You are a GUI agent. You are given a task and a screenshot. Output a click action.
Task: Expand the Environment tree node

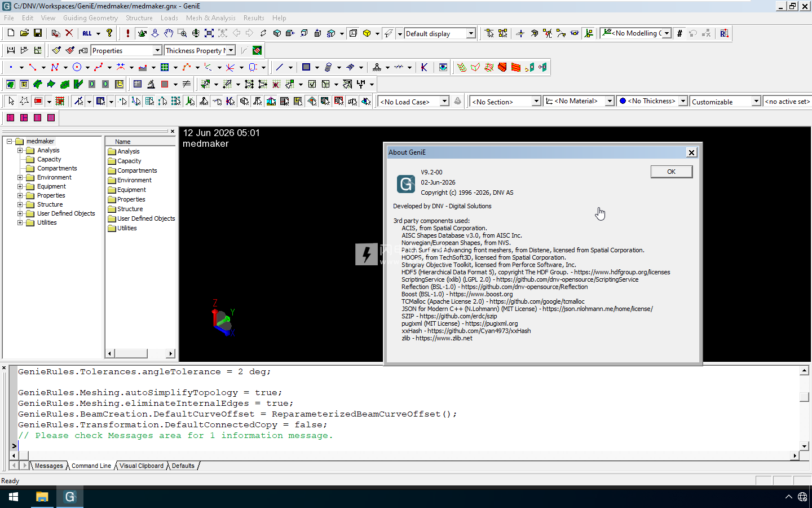20,177
